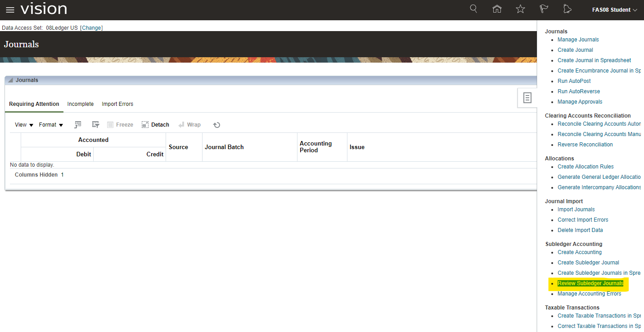Switch to the Import Errors tab

pos(117,104)
